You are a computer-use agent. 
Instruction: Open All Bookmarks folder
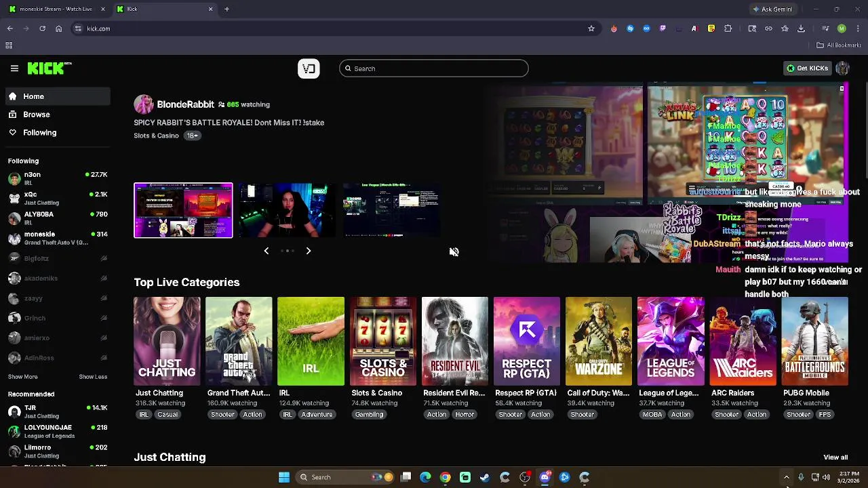pos(839,45)
